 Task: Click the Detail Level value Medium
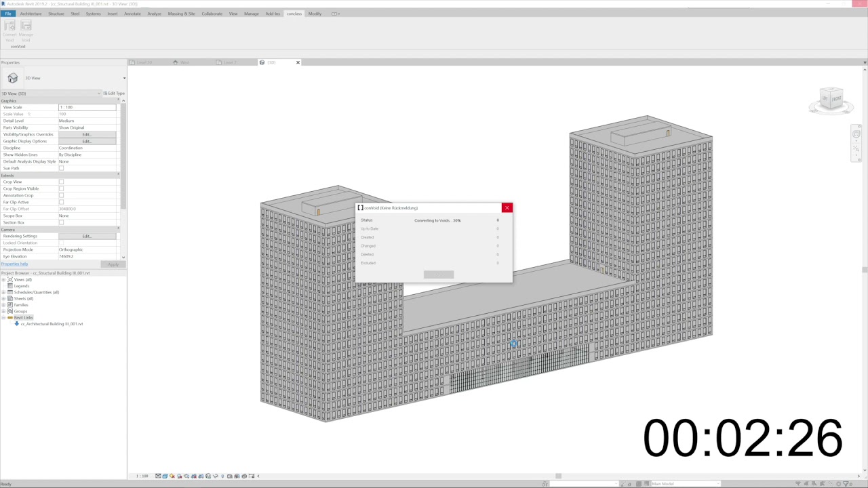(87, 121)
